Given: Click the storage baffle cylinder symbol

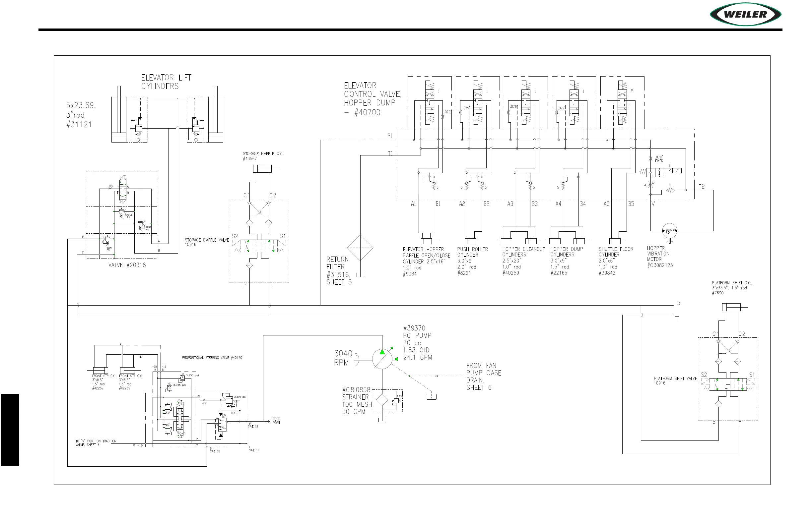Looking at the screenshot, I should [263, 169].
